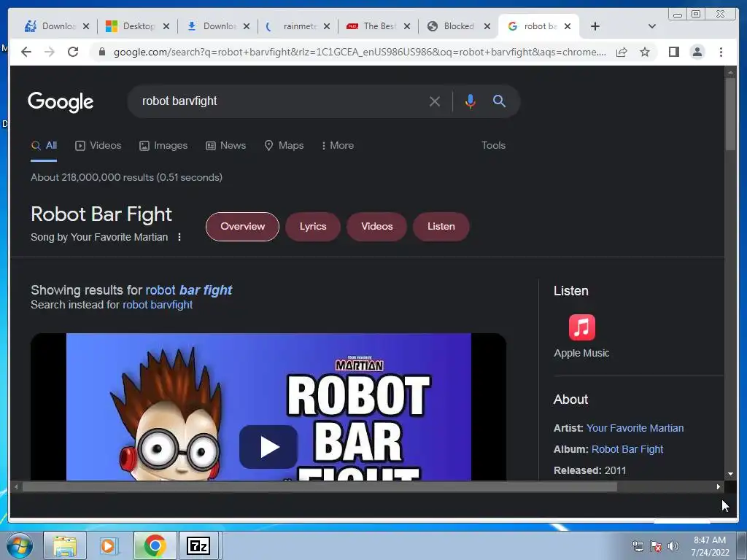Open the Robot Bar Fight album link

pos(627,449)
